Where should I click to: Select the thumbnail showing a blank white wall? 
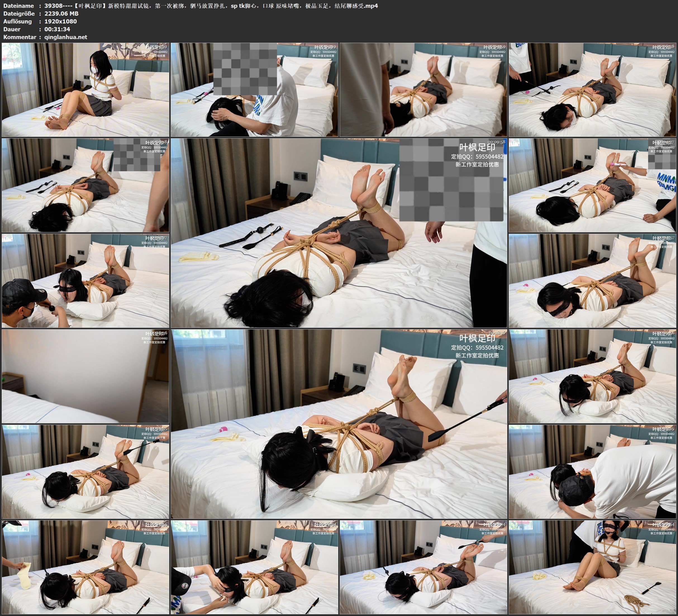(85, 376)
